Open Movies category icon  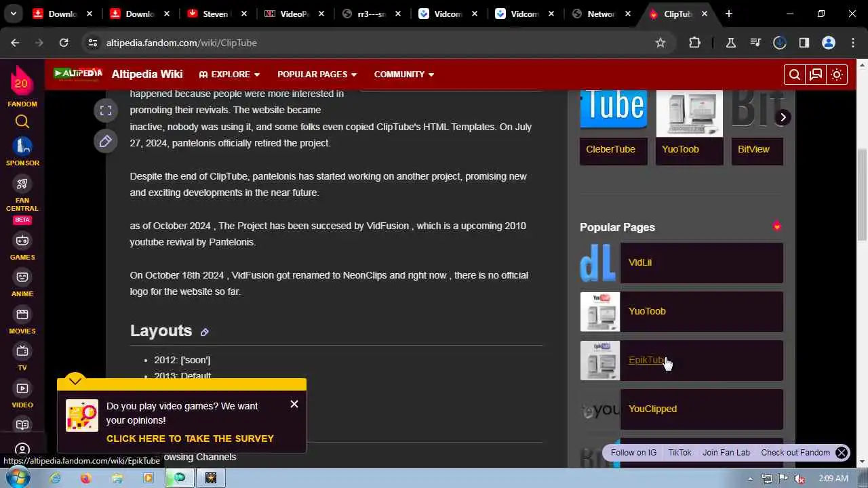[x=22, y=314]
